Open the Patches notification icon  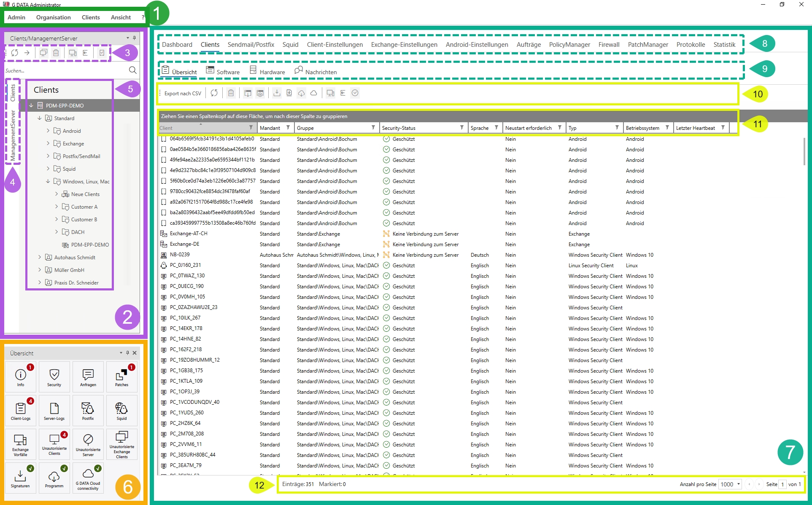point(122,377)
